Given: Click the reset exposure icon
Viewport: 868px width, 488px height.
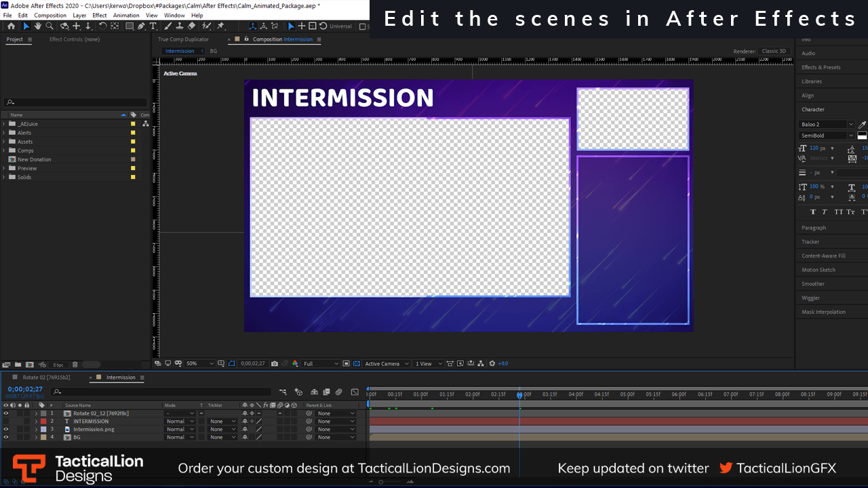Looking at the screenshot, I should coord(492,363).
